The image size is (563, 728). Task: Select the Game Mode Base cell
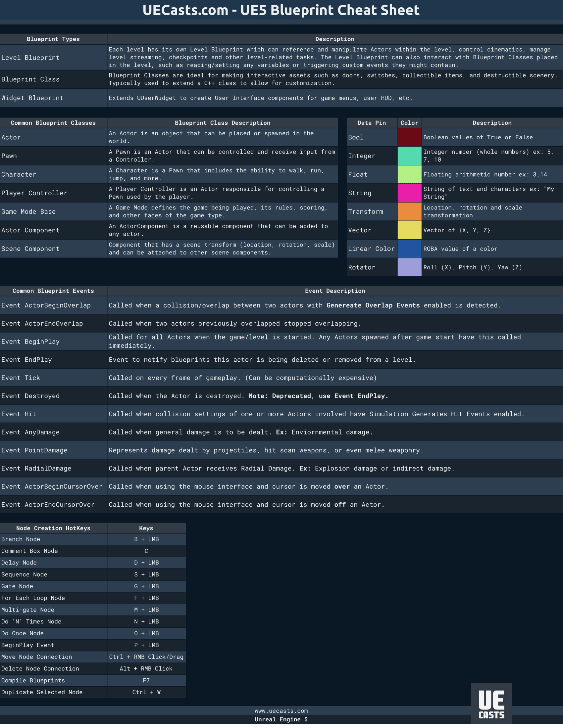[53, 212]
